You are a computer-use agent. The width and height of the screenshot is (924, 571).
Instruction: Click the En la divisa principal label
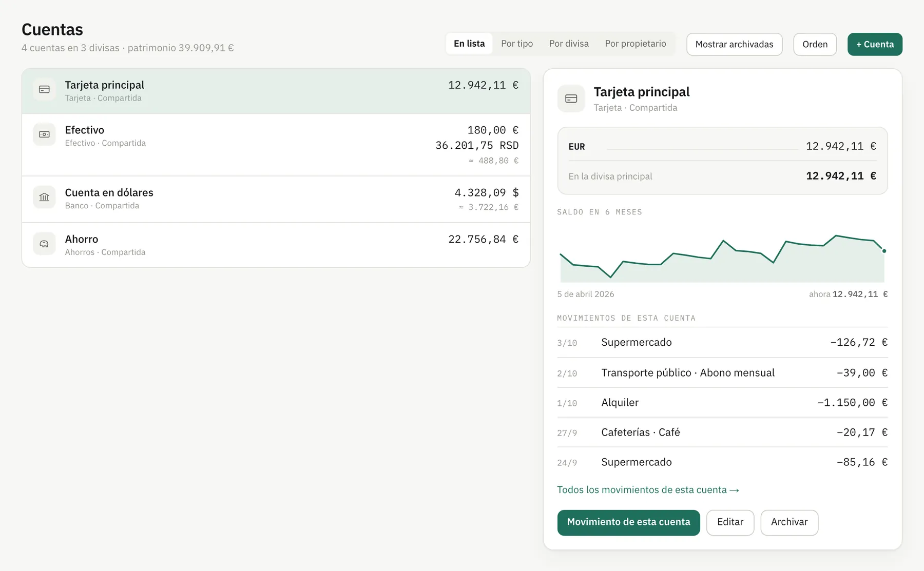pyautogui.click(x=610, y=176)
